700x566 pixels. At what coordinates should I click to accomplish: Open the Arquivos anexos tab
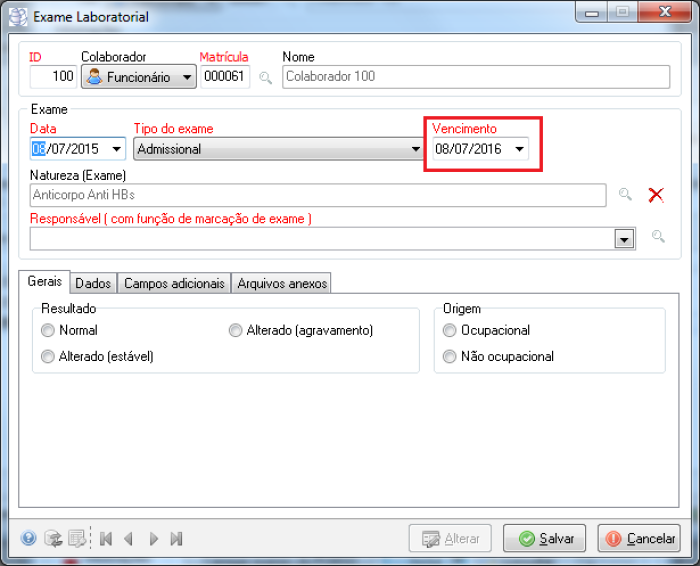tap(281, 284)
